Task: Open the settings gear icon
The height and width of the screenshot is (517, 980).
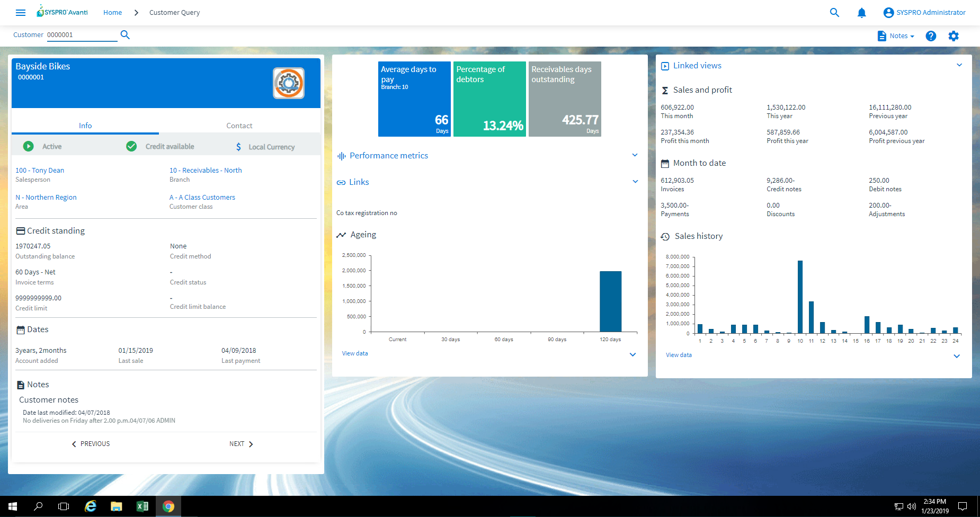Action: 954,36
